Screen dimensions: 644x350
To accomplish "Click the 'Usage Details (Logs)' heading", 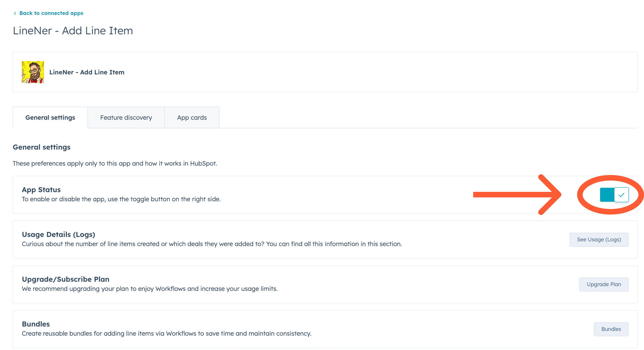I will 59,234.
